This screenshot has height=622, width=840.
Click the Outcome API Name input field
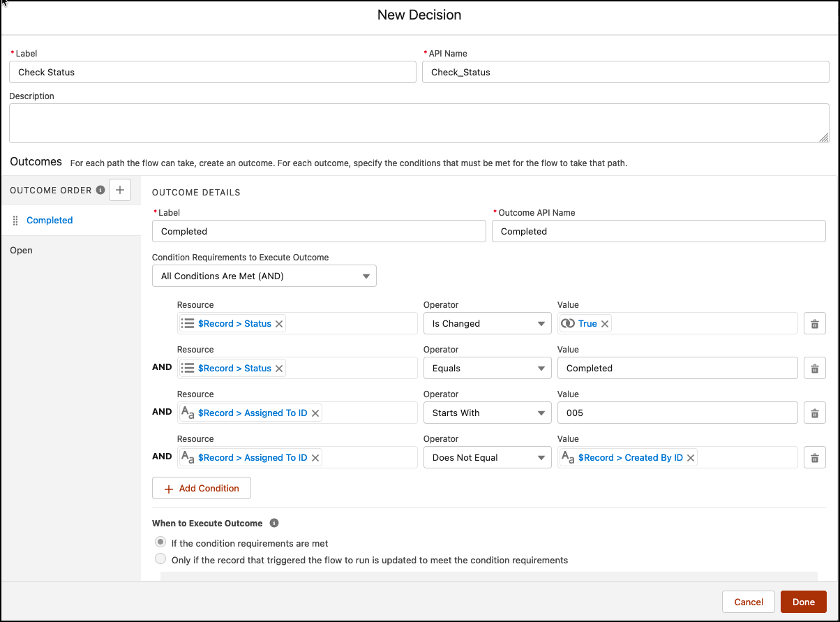click(659, 231)
